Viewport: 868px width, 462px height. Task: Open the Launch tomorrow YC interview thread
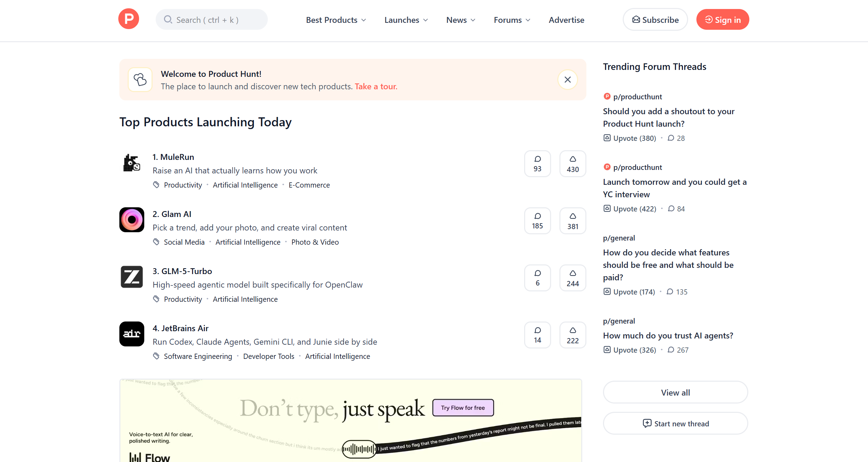tap(675, 188)
